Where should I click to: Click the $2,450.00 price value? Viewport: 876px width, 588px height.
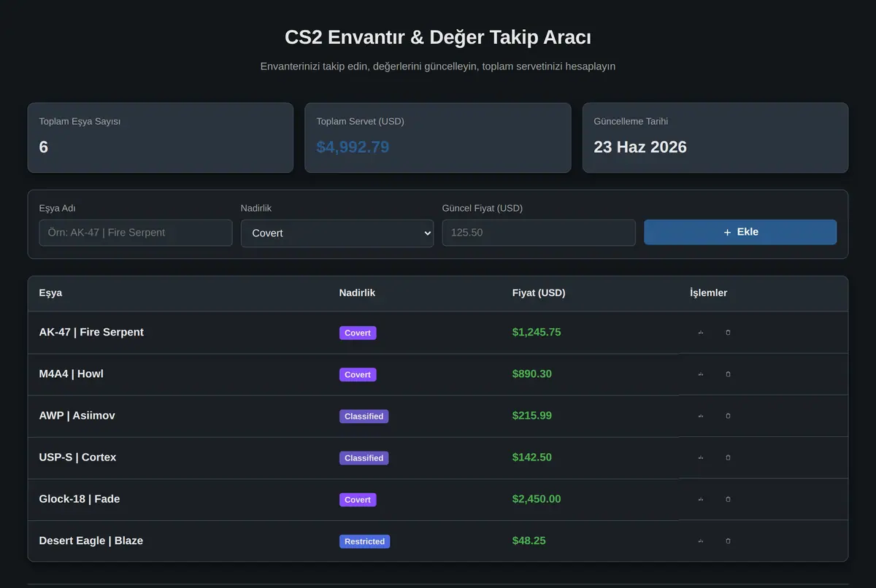tap(537, 498)
